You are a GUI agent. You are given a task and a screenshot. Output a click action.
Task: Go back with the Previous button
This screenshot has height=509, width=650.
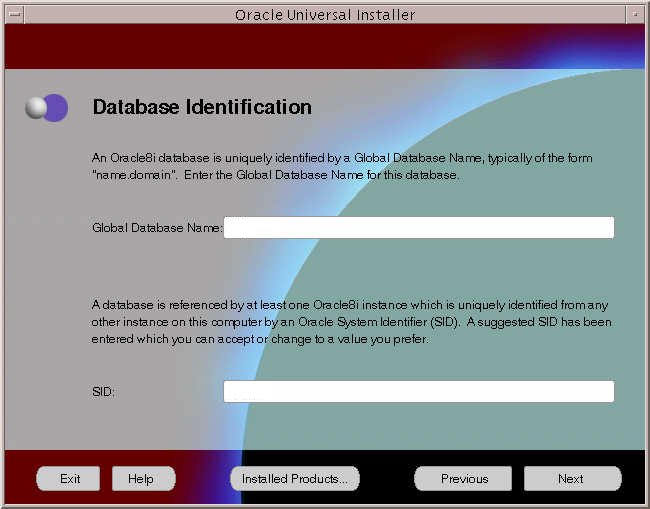coord(463,479)
